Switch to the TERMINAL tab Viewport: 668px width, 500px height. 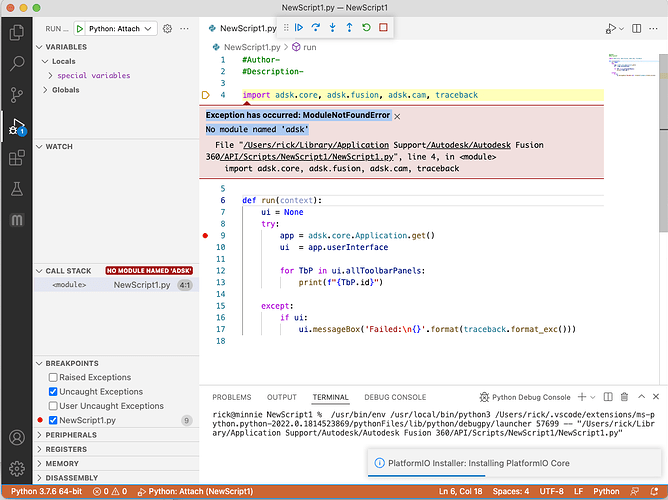pyautogui.click(x=331, y=397)
